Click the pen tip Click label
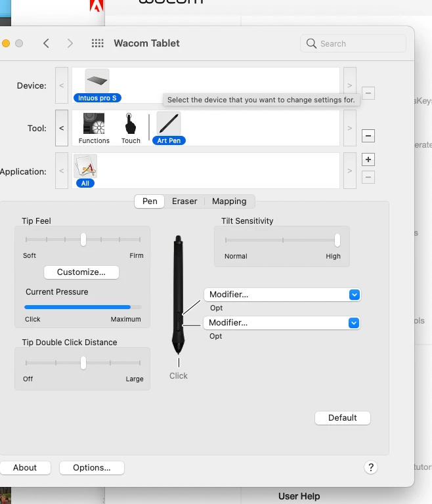432x504 pixels. (x=178, y=376)
